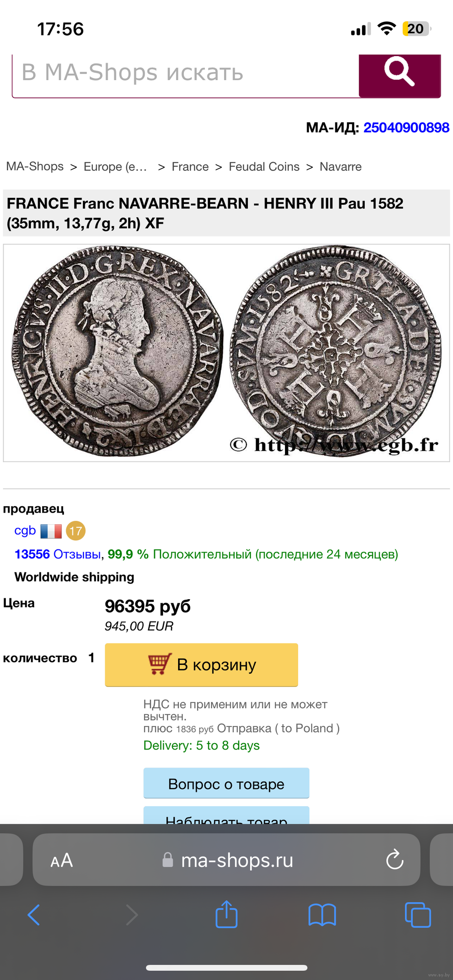Tap the Safari forward arrow
The image size is (453, 980).
click(131, 915)
